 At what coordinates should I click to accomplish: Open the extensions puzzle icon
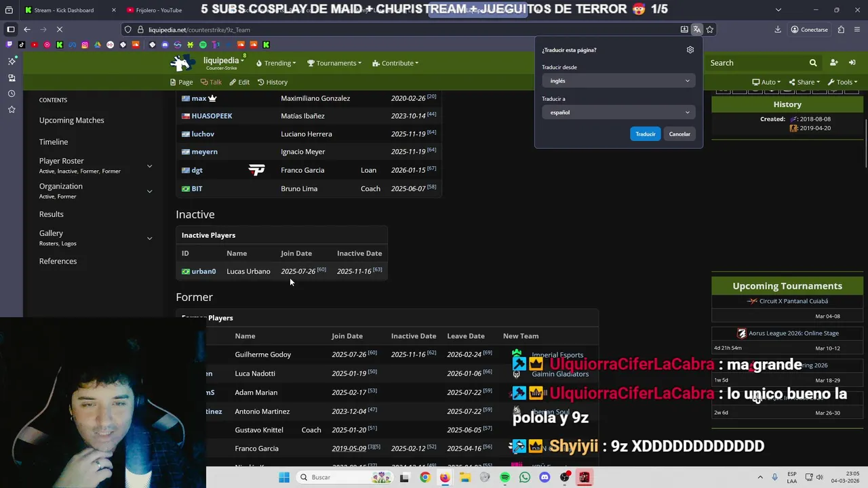(x=841, y=29)
